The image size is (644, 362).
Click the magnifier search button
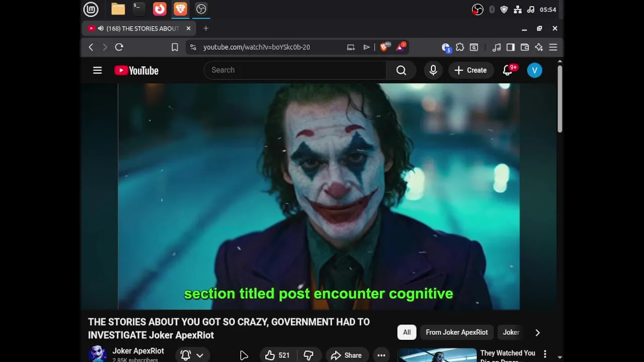401,70
